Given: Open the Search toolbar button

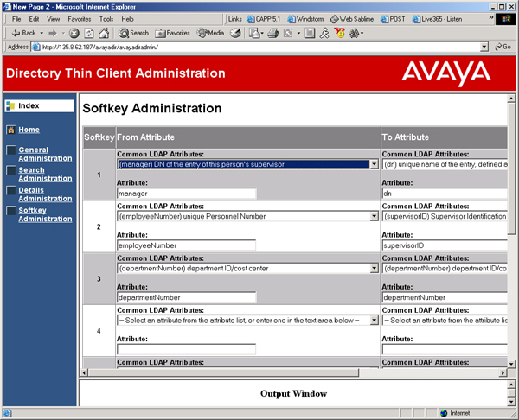Looking at the screenshot, I should [x=134, y=33].
